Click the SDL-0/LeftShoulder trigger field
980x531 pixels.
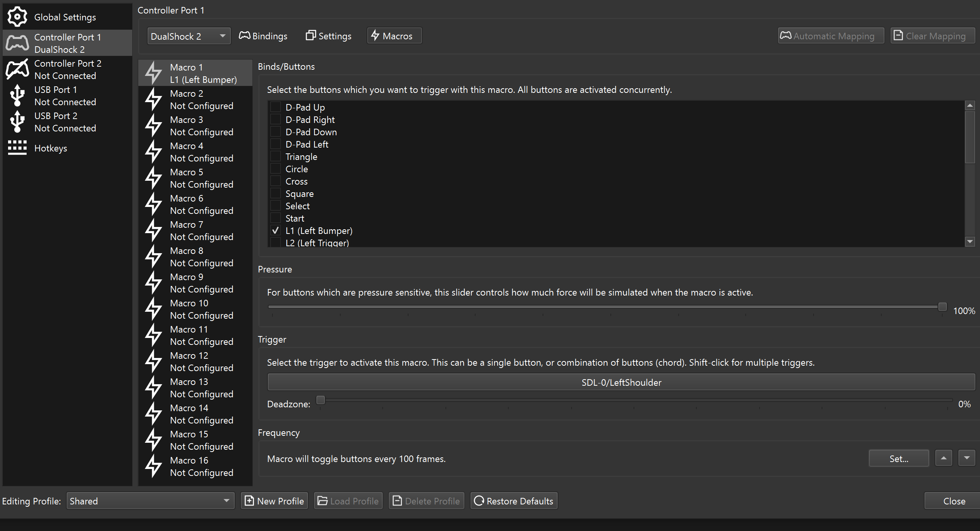click(x=621, y=382)
